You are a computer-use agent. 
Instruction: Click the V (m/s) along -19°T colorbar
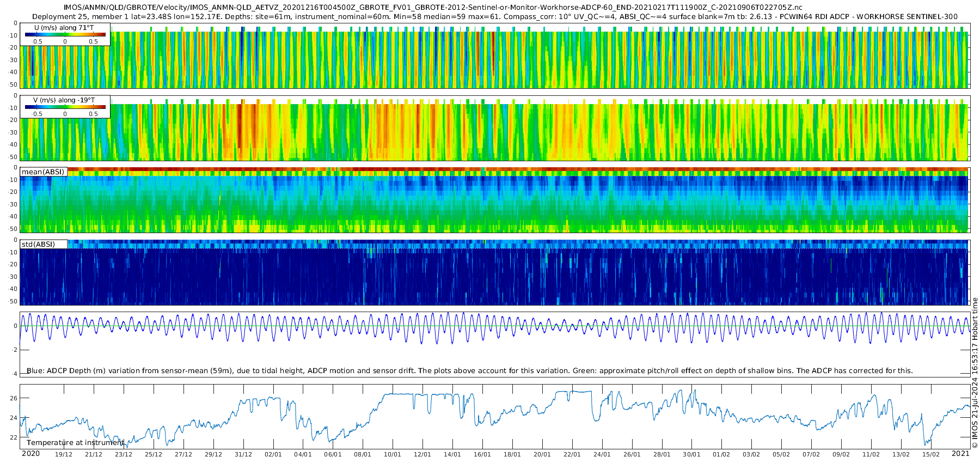[x=65, y=107]
